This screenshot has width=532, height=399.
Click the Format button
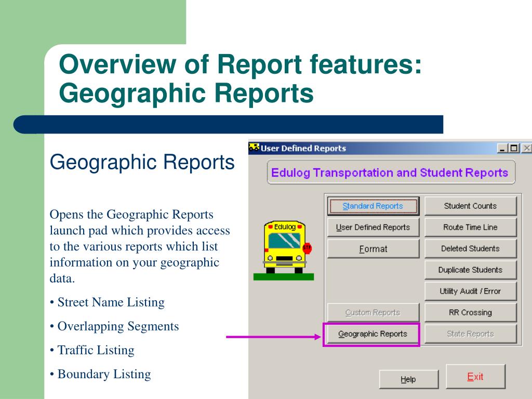coord(373,249)
